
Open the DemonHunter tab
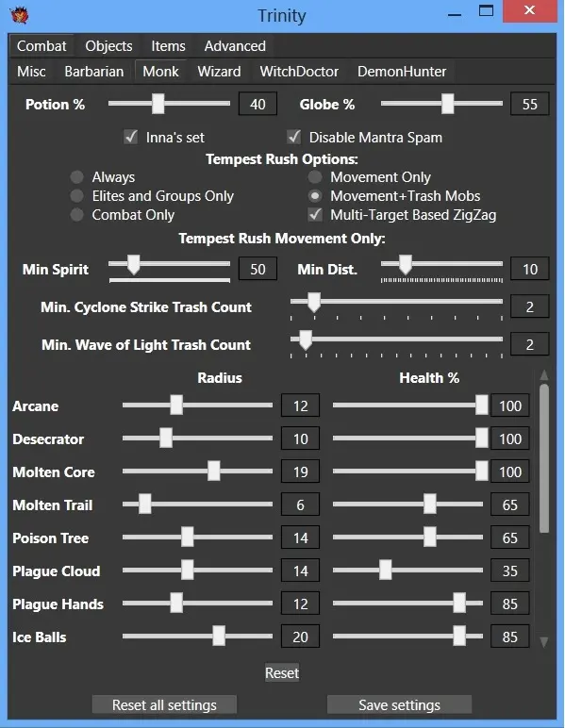pyautogui.click(x=402, y=72)
